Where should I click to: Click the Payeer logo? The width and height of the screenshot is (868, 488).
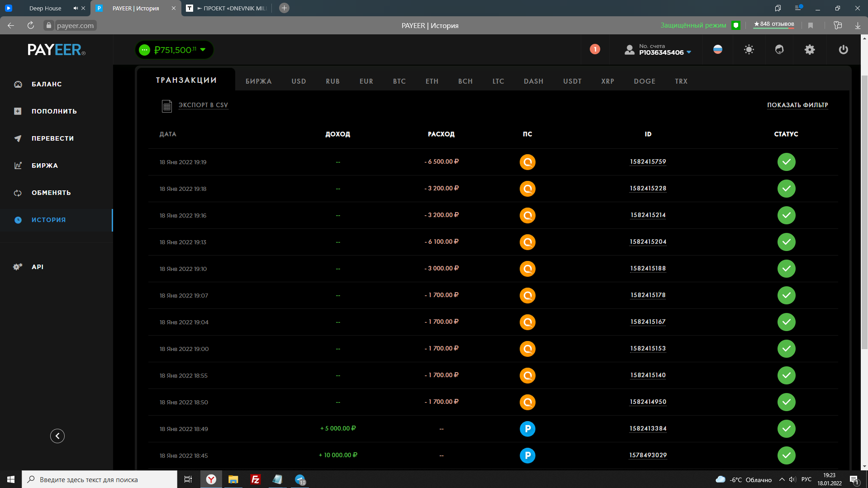pyautogui.click(x=56, y=50)
